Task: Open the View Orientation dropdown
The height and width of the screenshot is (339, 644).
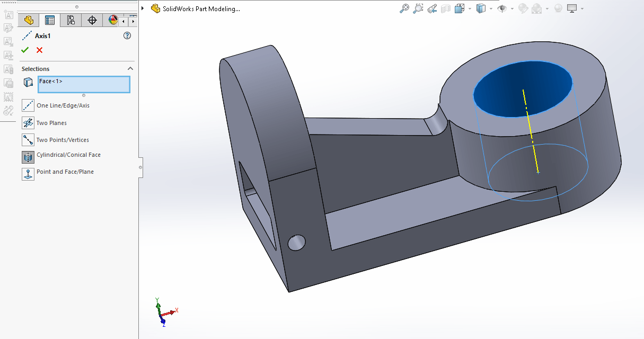Action: (470, 9)
